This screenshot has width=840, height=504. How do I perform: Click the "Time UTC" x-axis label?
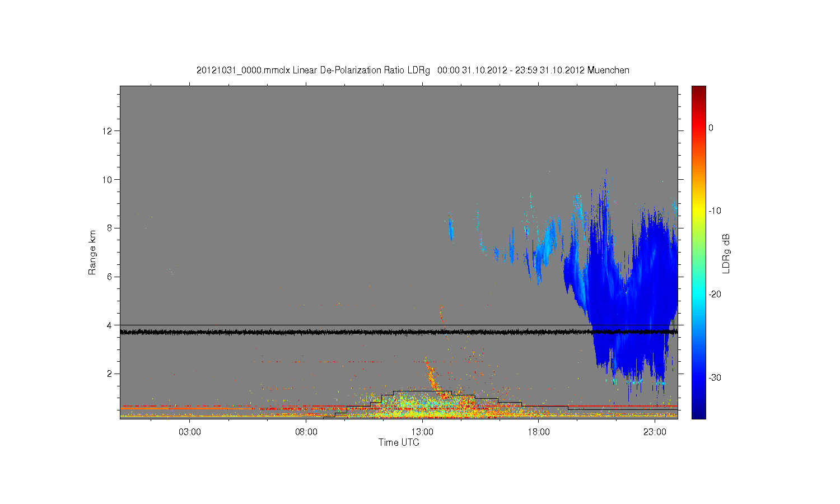[399, 442]
